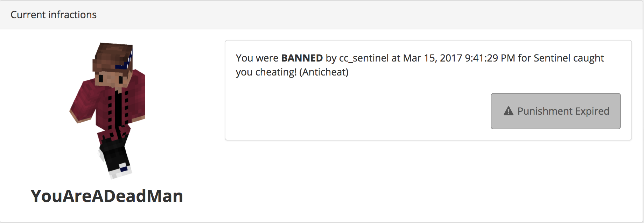The image size is (644, 223).
Task: Select the Current infractions panel header
Action: (x=321, y=15)
